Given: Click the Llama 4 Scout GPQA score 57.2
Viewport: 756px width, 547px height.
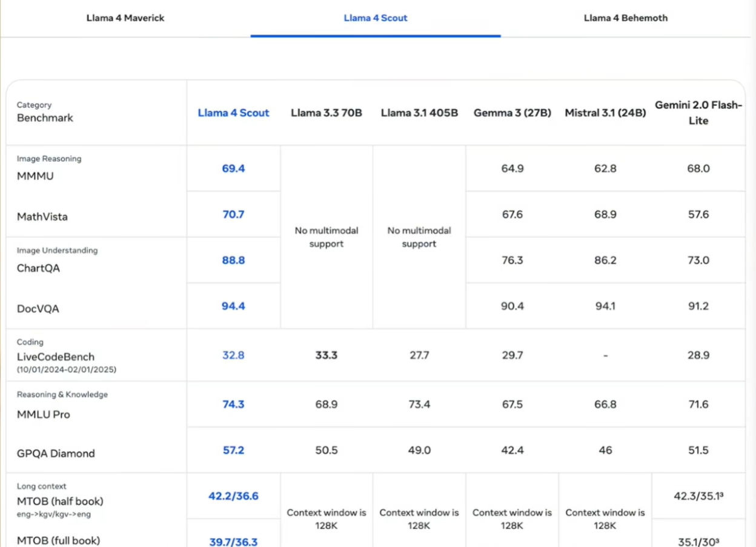Looking at the screenshot, I should (x=233, y=451).
